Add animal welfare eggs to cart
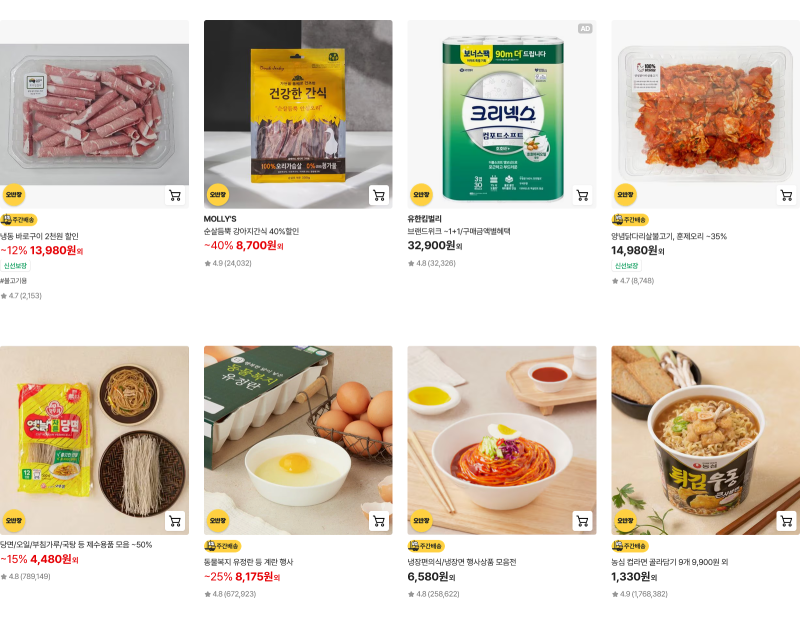This screenshot has height=624, width=800. pyautogui.click(x=379, y=521)
